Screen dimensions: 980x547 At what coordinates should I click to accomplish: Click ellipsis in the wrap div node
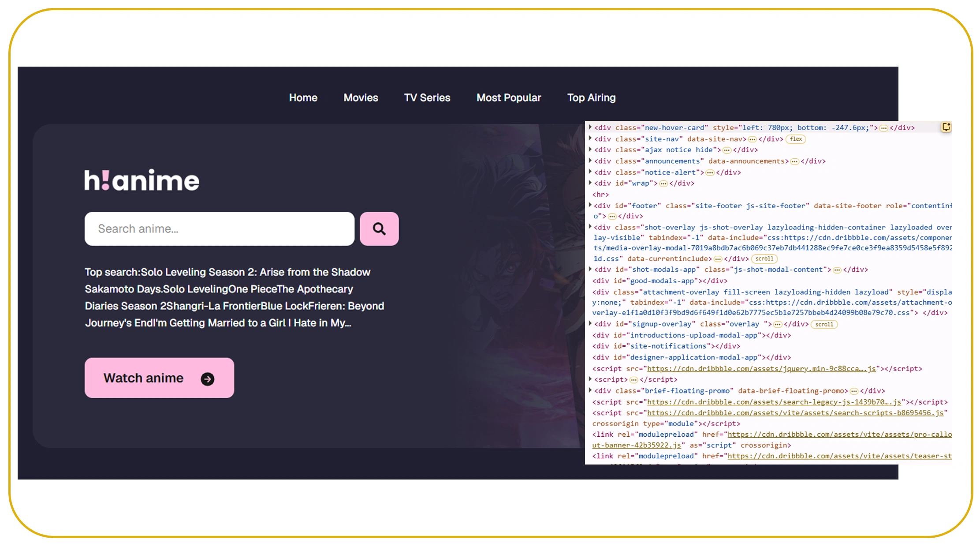pos(663,184)
